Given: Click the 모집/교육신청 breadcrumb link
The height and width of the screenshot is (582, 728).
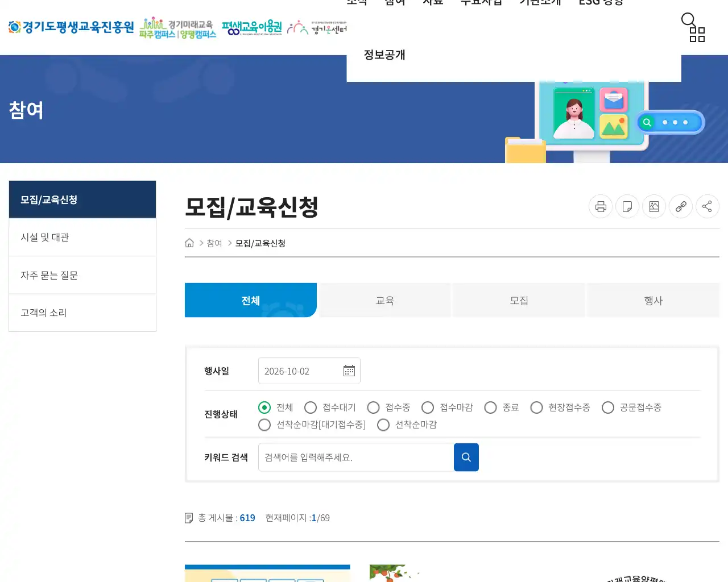Looking at the screenshot, I should [x=260, y=243].
